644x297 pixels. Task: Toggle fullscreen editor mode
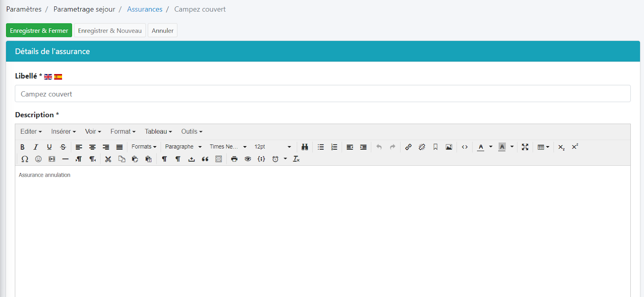coord(525,147)
